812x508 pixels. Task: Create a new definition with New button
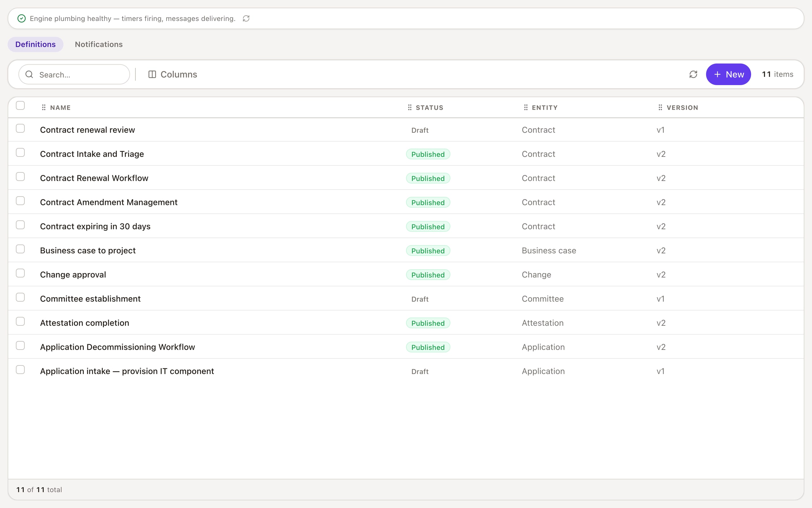coord(728,74)
